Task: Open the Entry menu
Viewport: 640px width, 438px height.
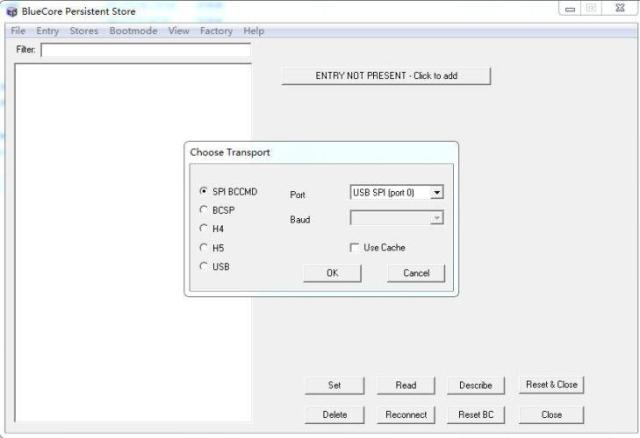Action: pos(47,31)
